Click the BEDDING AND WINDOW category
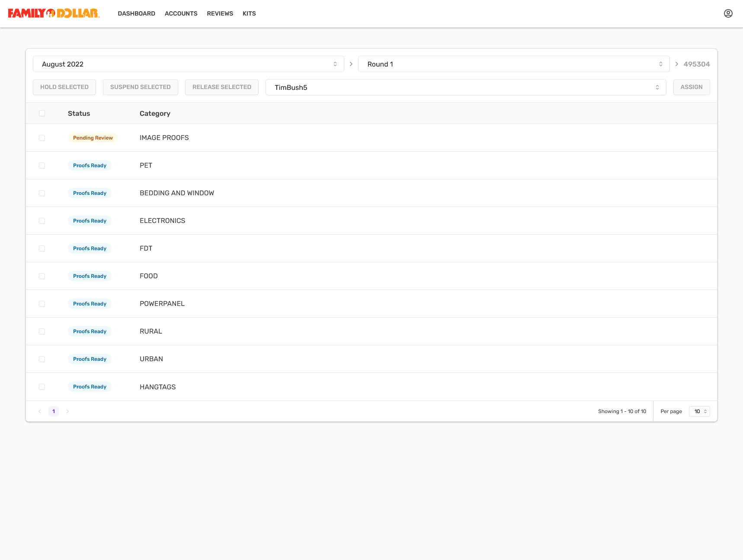This screenshot has width=743, height=560. point(177,193)
